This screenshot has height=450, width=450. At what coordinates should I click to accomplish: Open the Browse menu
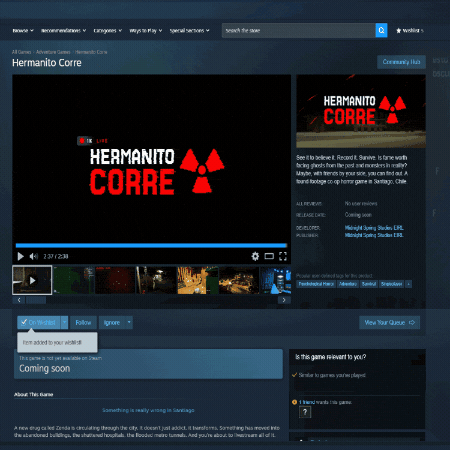(x=23, y=31)
